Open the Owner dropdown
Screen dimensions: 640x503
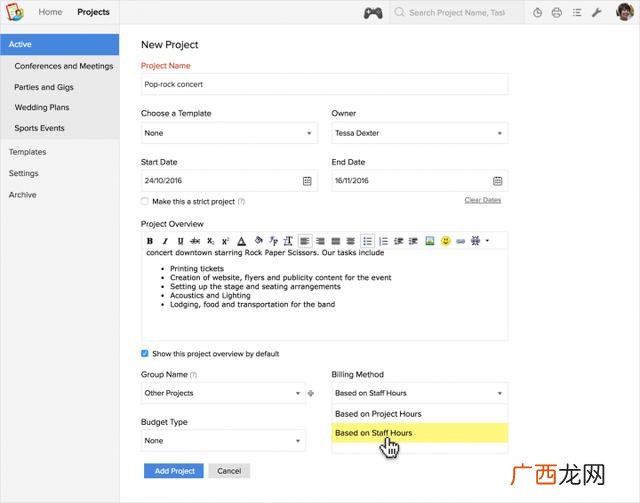[x=420, y=133]
